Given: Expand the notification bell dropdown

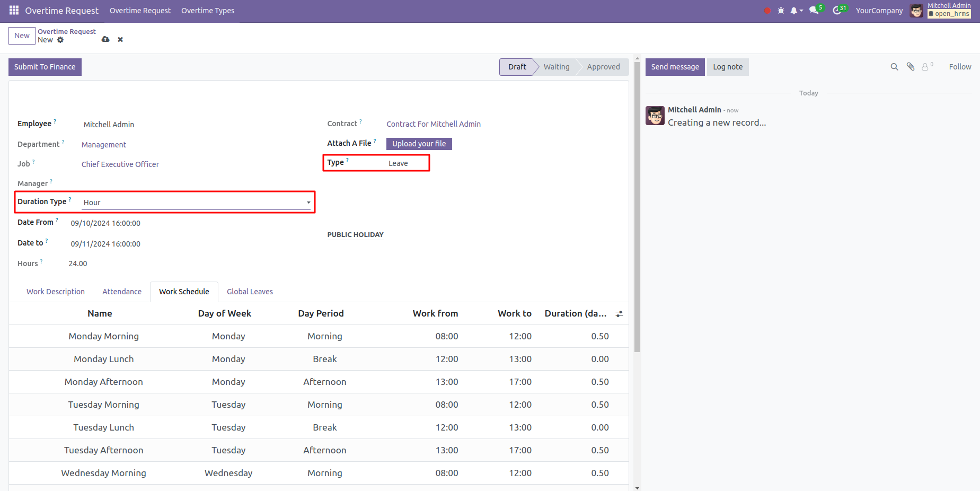Looking at the screenshot, I should (x=796, y=11).
